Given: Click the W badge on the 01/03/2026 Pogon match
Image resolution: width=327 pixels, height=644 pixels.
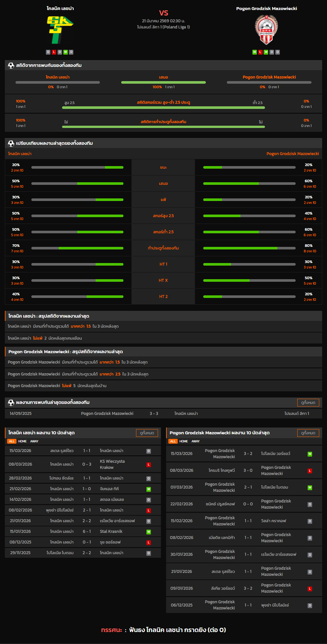Looking at the screenshot, I should [x=310, y=488].
